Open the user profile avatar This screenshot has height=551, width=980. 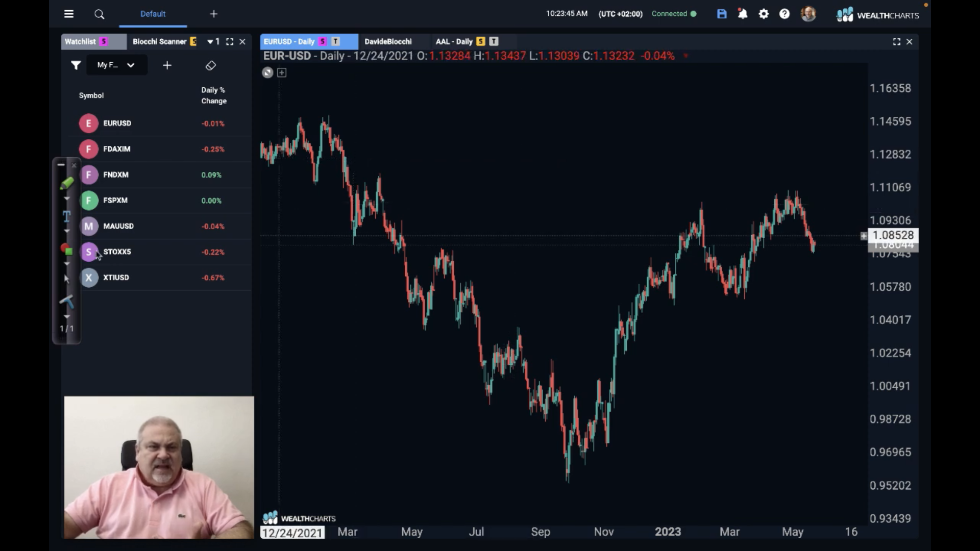[x=808, y=14]
